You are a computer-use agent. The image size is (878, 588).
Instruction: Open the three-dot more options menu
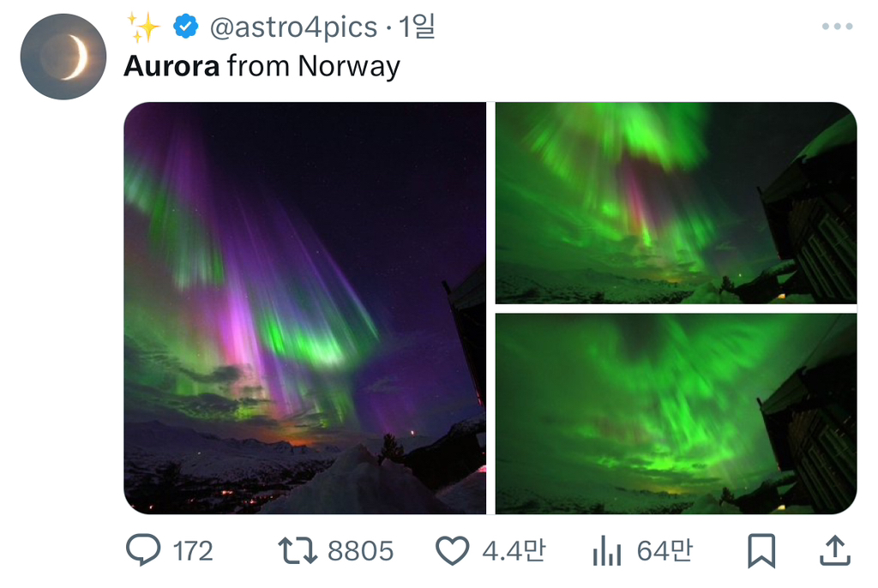click(837, 27)
